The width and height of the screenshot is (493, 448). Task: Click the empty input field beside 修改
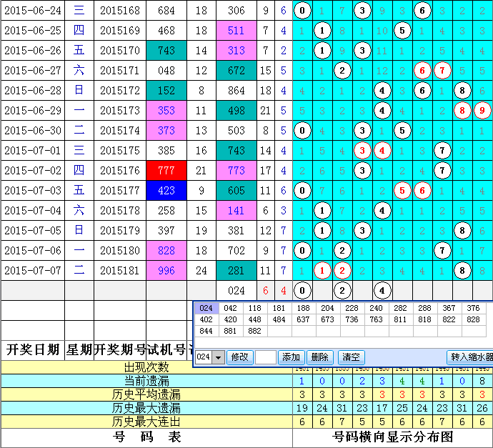point(265,357)
